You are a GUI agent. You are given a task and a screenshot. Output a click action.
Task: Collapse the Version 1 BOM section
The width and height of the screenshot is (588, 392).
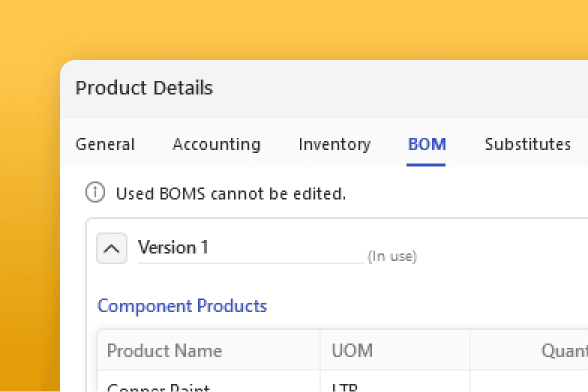click(111, 248)
